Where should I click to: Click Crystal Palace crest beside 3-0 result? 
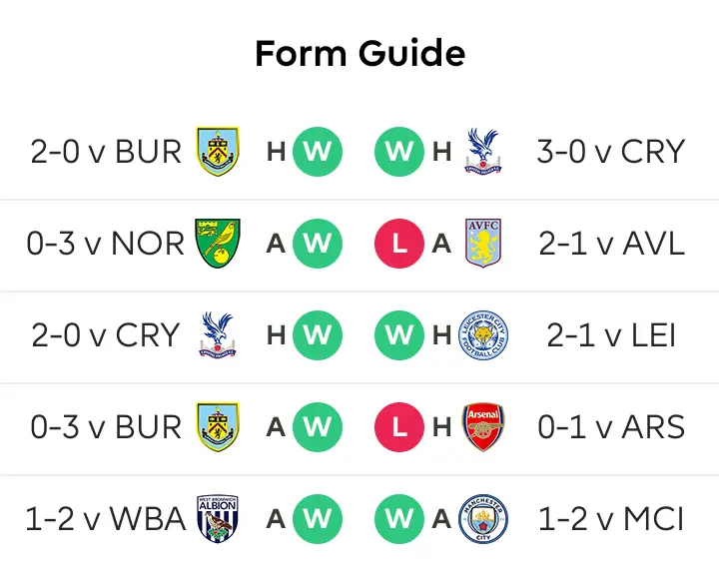point(483,152)
